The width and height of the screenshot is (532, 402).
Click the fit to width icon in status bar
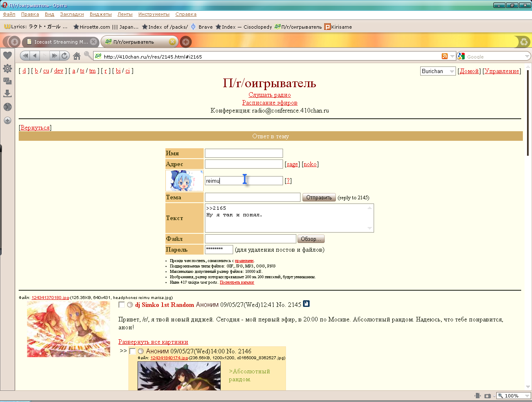click(478, 396)
